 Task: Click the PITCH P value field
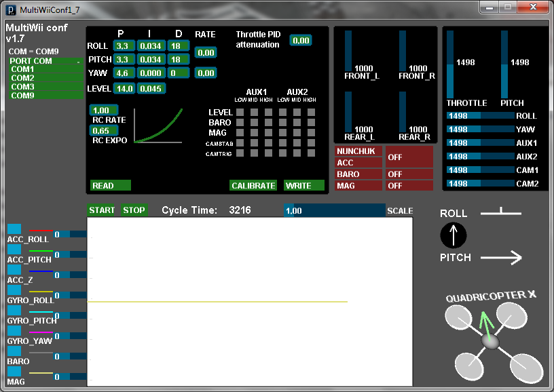point(124,59)
